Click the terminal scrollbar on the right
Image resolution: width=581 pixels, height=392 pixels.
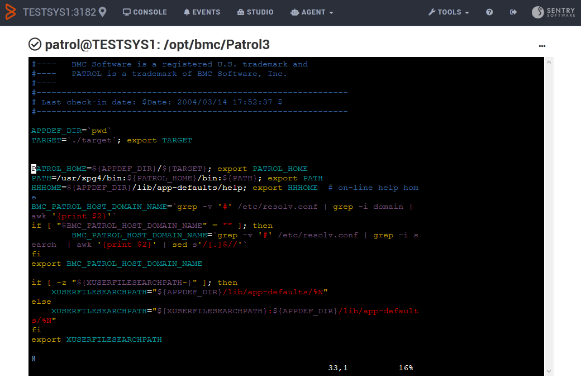[549, 215]
